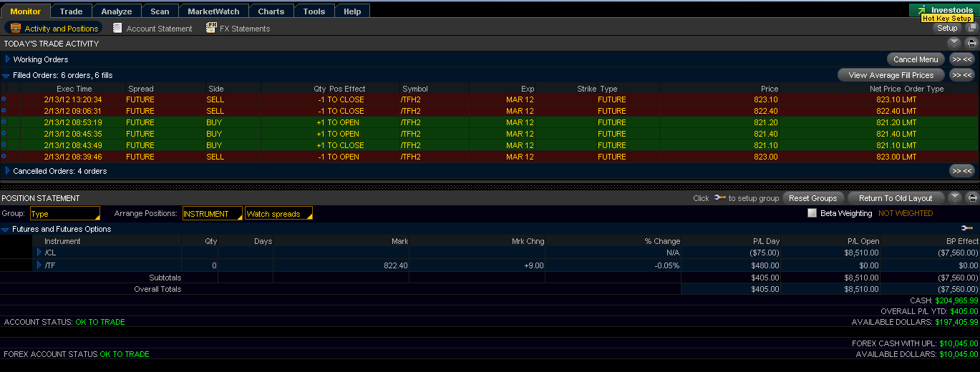The width and height of the screenshot is (980, 372).
Task: Click the dot icon of the 08:53:19 order
Action: (x=4, y=122)
